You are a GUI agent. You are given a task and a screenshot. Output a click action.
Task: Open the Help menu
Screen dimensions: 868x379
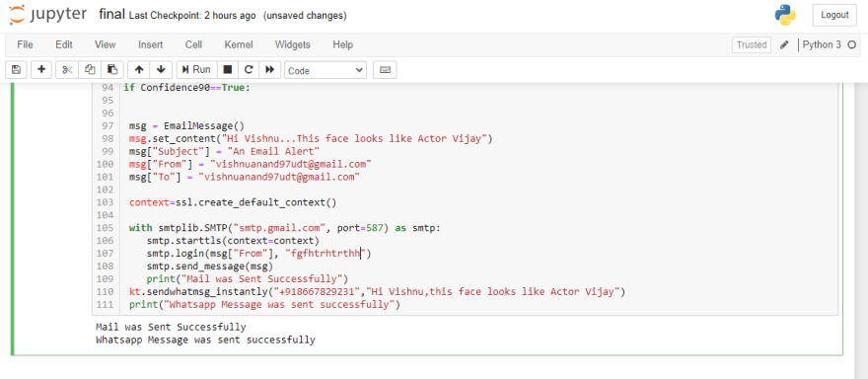(x=342, y=44)
